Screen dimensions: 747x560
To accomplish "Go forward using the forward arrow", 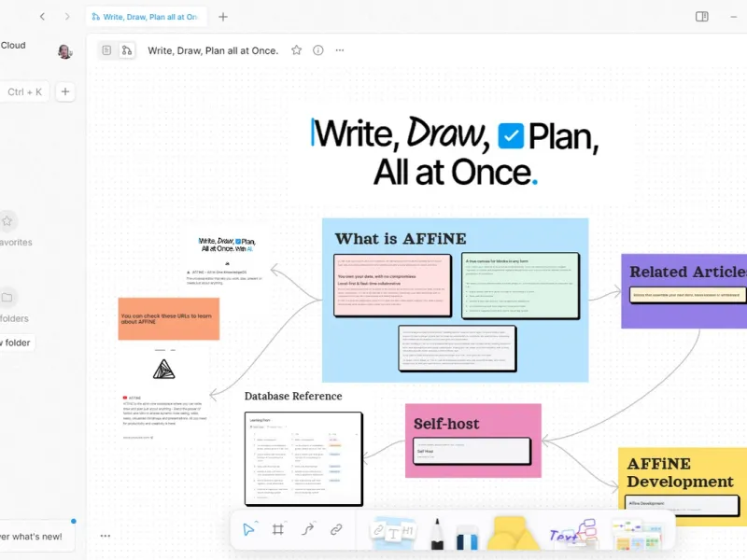I will coord(67,17).
